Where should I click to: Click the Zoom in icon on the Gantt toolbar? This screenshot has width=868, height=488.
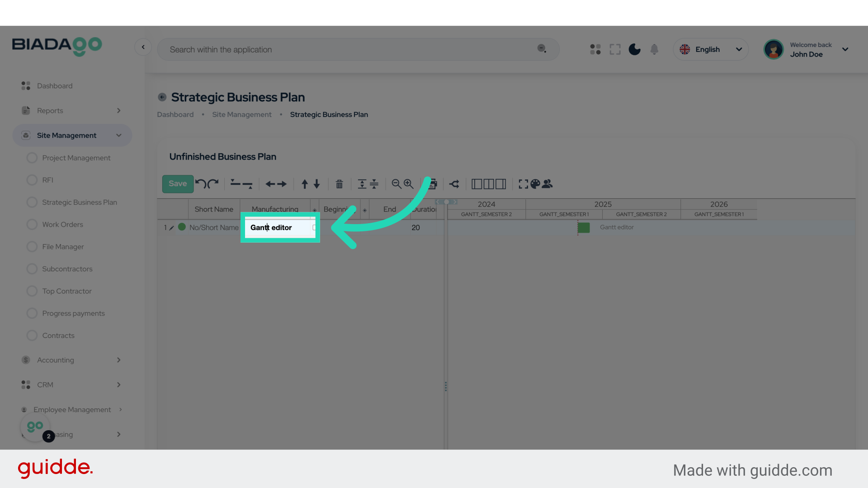(408, 184)
